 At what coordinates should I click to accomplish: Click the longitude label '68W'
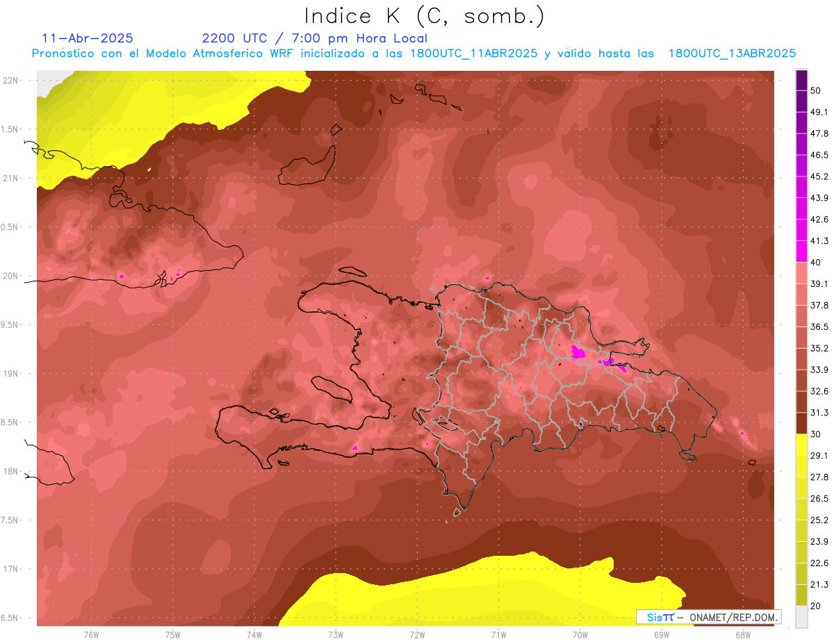point(742,635)
